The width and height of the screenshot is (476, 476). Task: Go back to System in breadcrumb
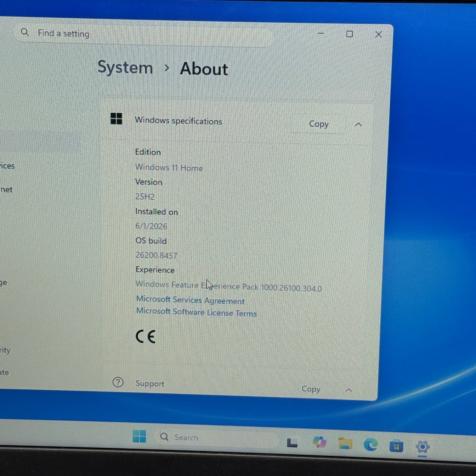[125, 68]
